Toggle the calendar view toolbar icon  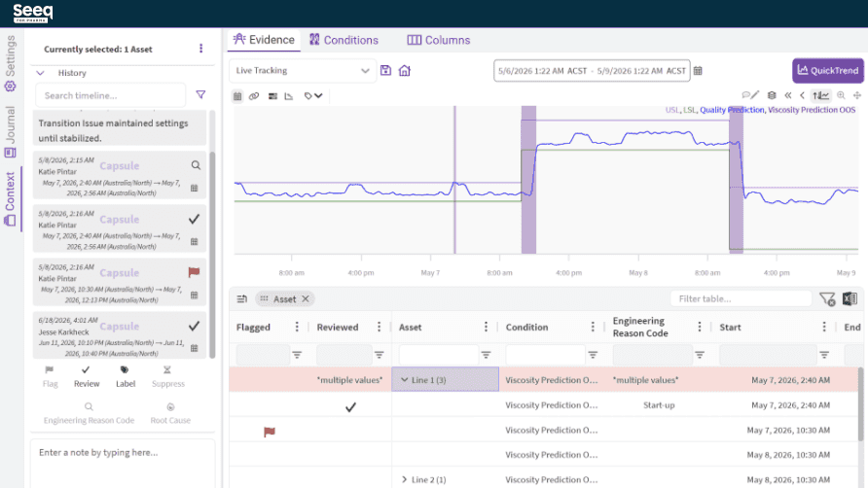tap(237, 95)
